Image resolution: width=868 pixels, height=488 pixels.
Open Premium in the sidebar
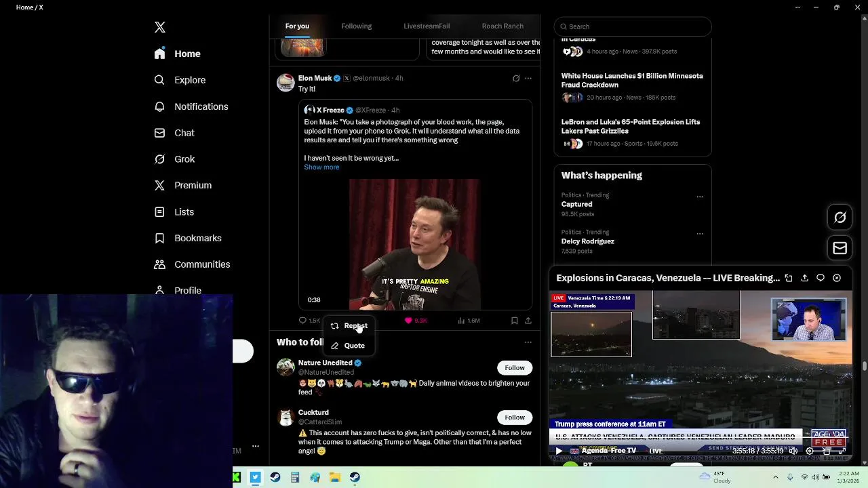[183, 185]
